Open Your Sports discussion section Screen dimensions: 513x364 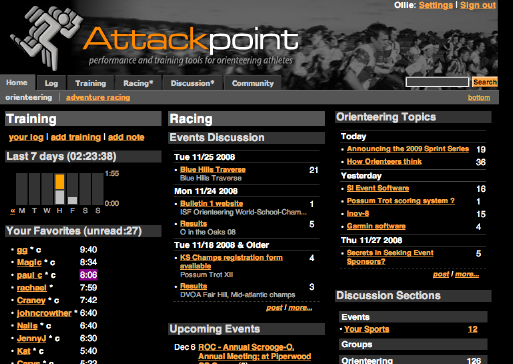(367, 329)
